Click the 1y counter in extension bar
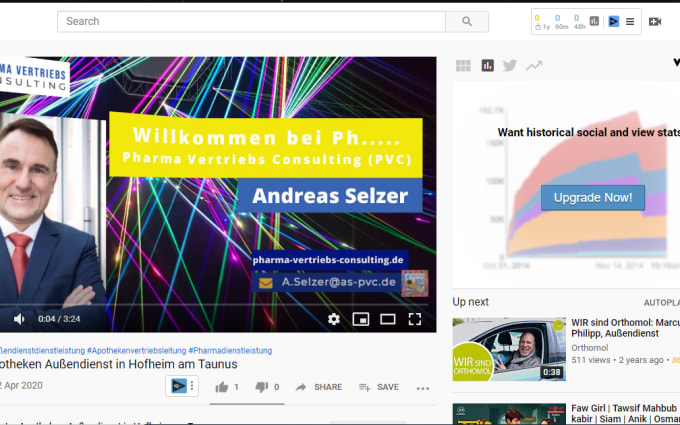The image size is (680, 425). (542, 22)
